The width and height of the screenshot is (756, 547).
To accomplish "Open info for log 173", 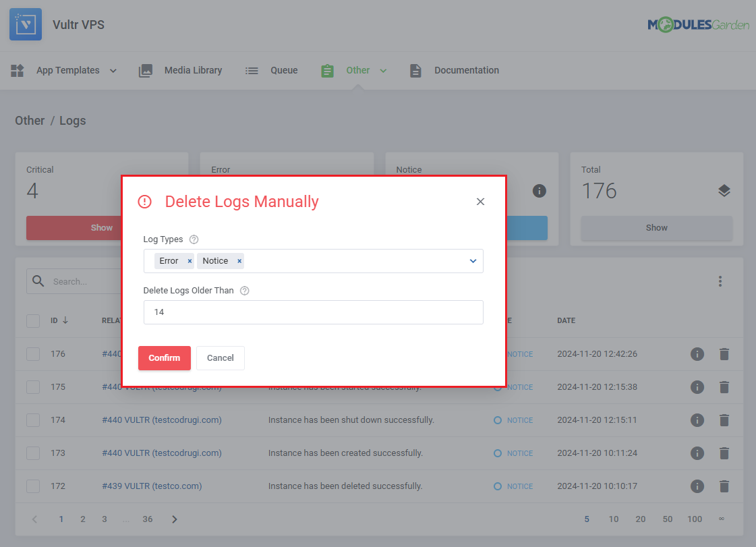I will pos(697,453).
